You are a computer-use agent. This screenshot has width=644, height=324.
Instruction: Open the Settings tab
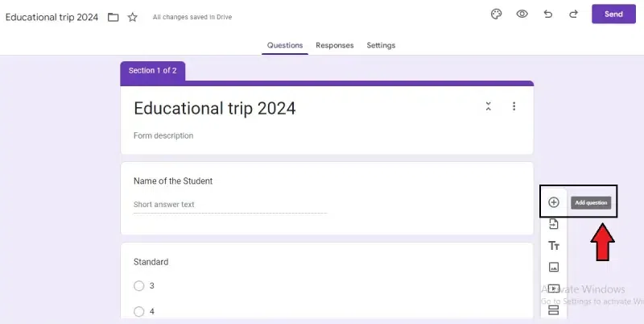pos(381,45)
